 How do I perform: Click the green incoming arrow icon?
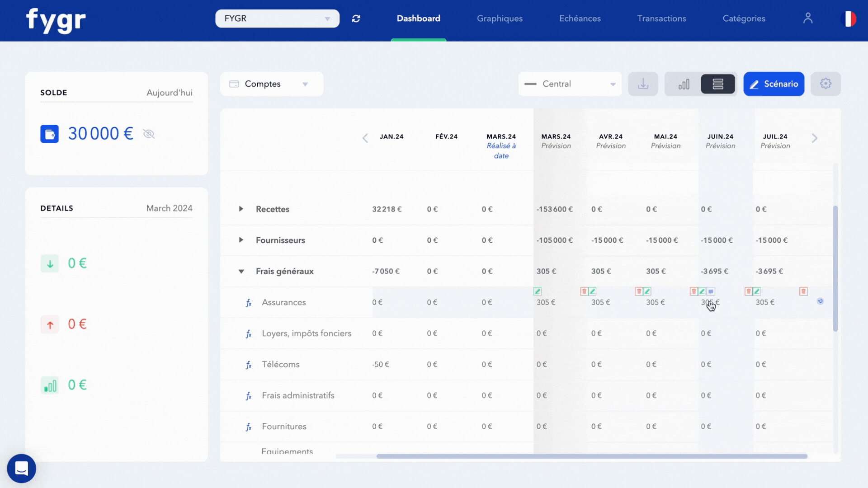point(50,263)
